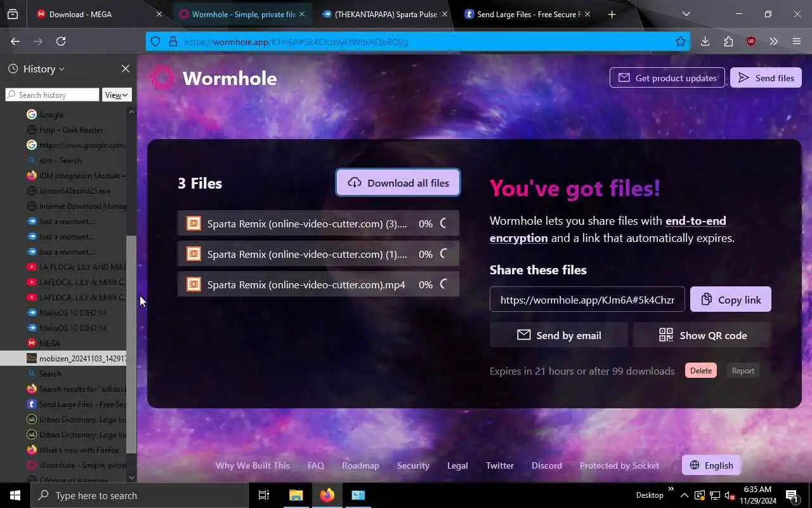Viewport: 812px width, 508px height.
Task: Open a new browser tab
Action: pyautogui.click(x=612, y=14)
